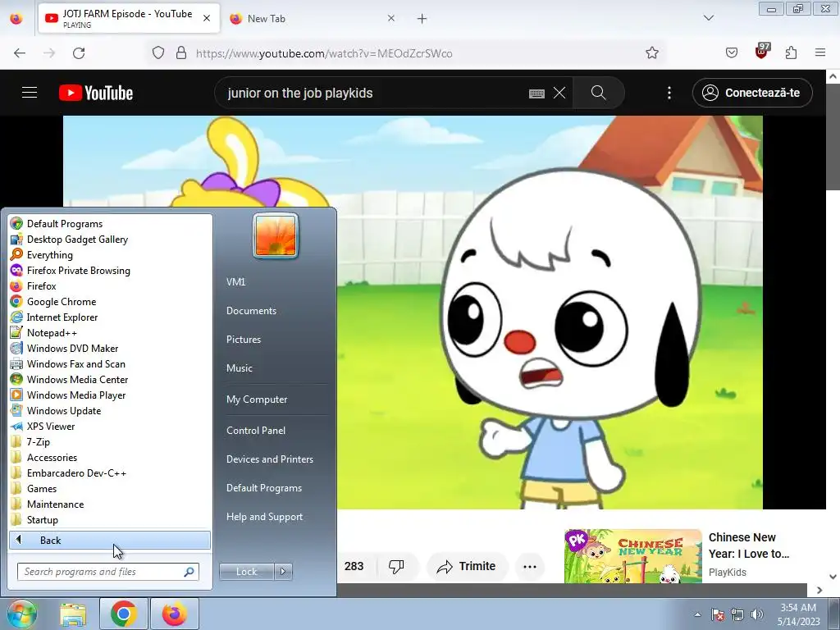
Task: Reload the current page
Action: click(x=79, y=53)
